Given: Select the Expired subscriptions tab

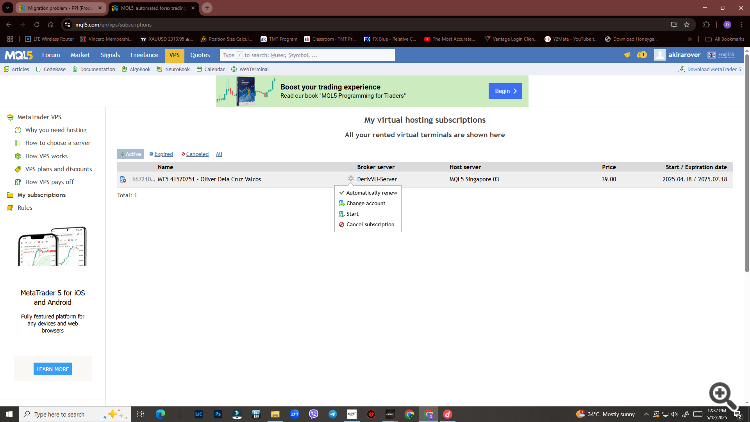Looking at the screenshot, I should coord(162,154).
